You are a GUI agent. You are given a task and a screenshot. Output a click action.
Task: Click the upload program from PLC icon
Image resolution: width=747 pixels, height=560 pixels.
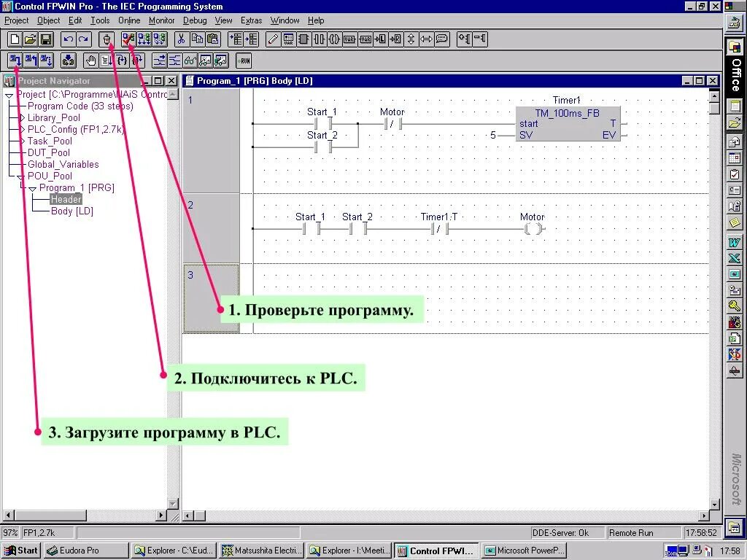(31, 61)
